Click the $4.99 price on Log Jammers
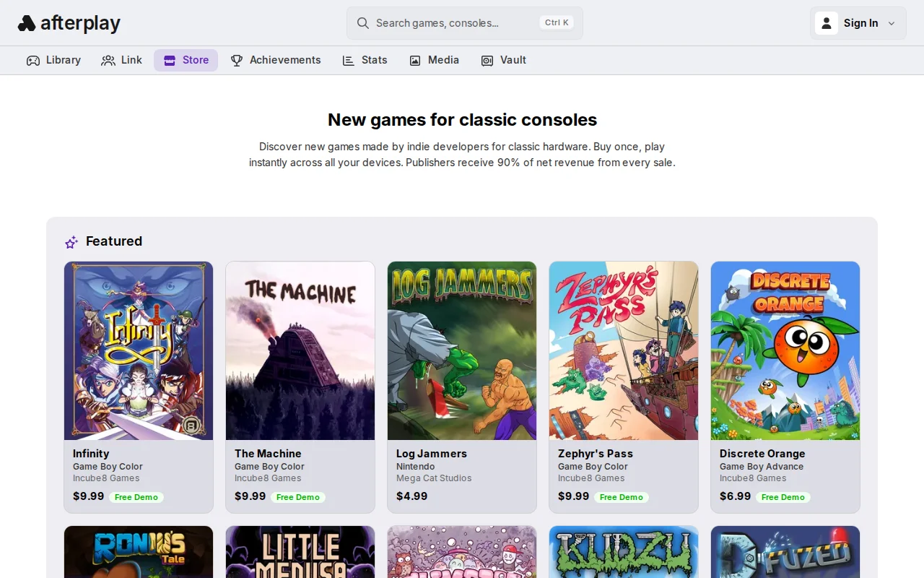924x578 pixels. [412, 496]
